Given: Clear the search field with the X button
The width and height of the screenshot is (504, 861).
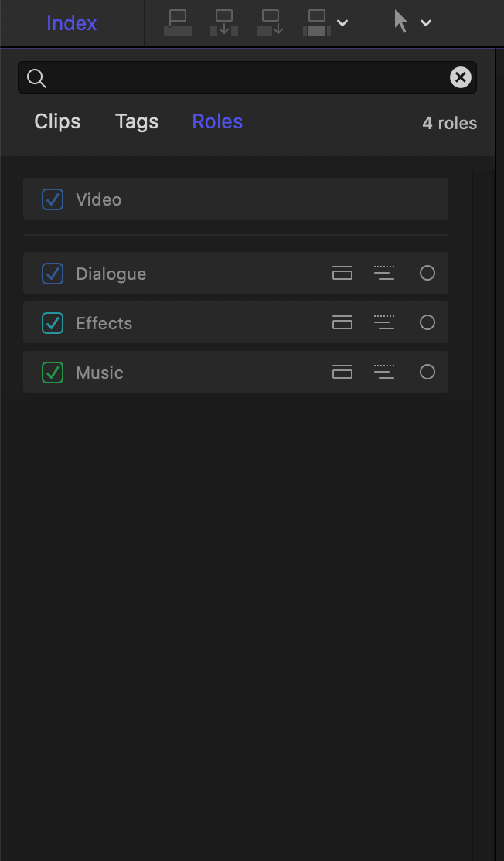Looking at the screenshot, I should point(460,77).
